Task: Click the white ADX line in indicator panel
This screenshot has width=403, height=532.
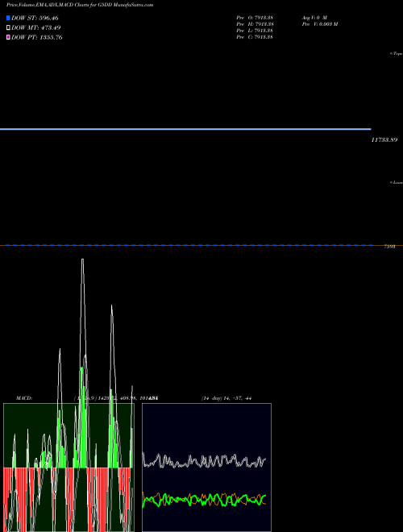Action: (x=204, y=461)
